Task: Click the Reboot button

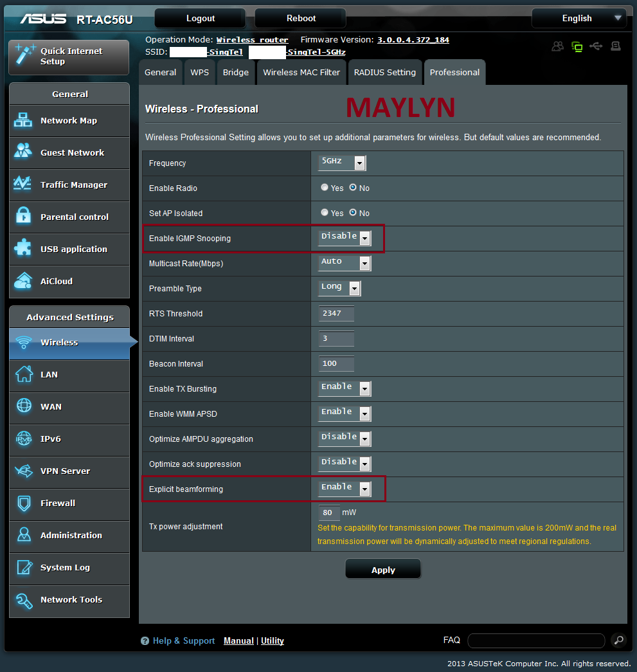Action: [x=301, y=18]
